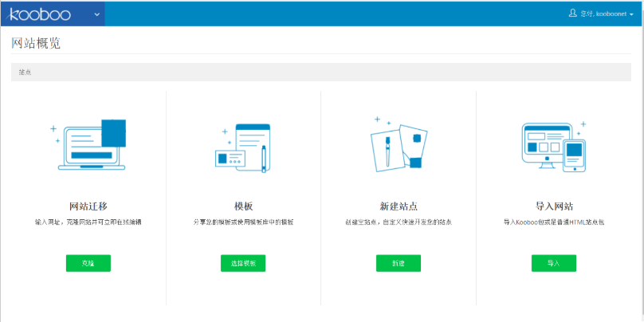
Task: Click the green 克隆 button
Action: point(88,263)
